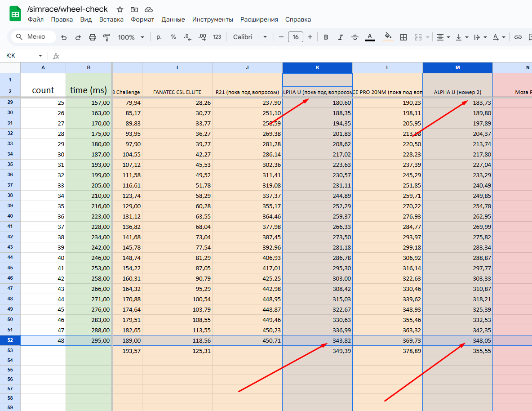Open the name box dropdown arrow
The width and height of the screenshot is (532, 411).
(x=40, y=56)
